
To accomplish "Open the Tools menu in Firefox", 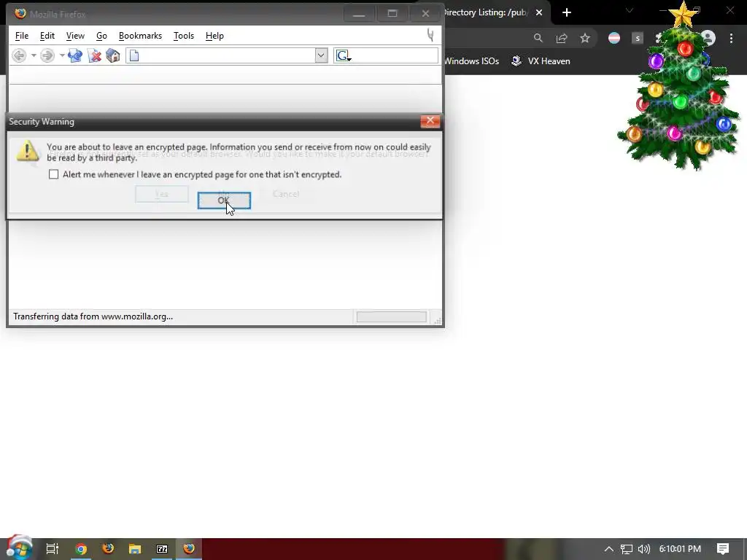I will click(x=183, y=36).
